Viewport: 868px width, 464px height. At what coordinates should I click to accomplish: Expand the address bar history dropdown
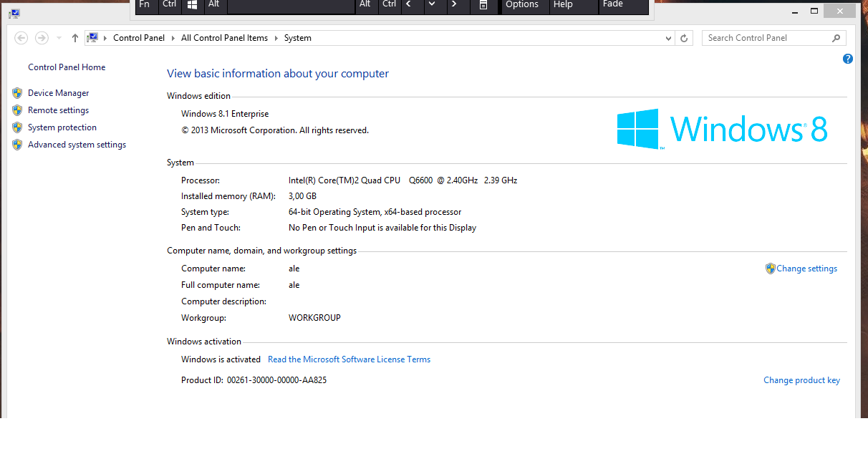point(668,38)
